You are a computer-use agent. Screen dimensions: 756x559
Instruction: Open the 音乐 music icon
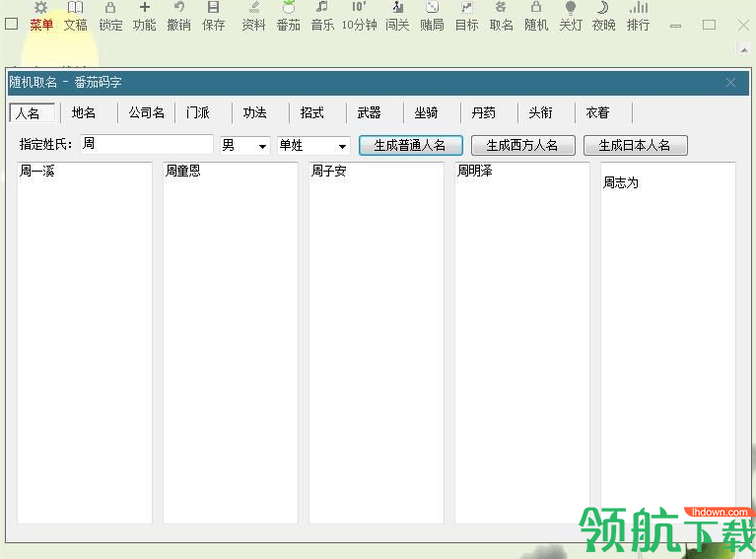coord(322,16)
